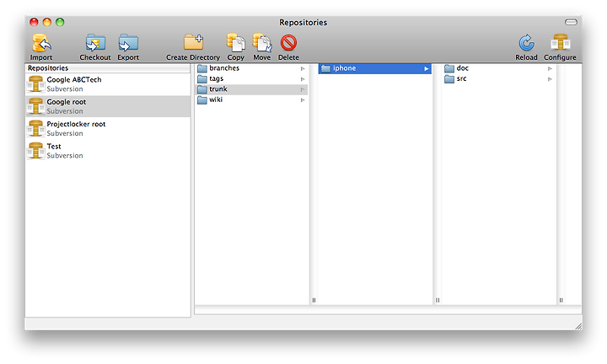Click the Reload label in toolbar
Screen dimensions: 607x364
point(526,57)
